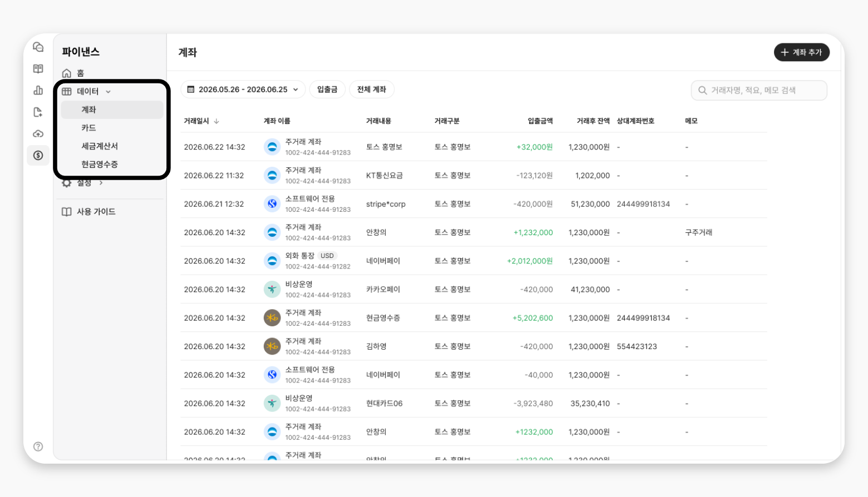The image size is (868, 497).
Task: Click the bank logo in the 현대카드06 row
Action: pos(272,404)
